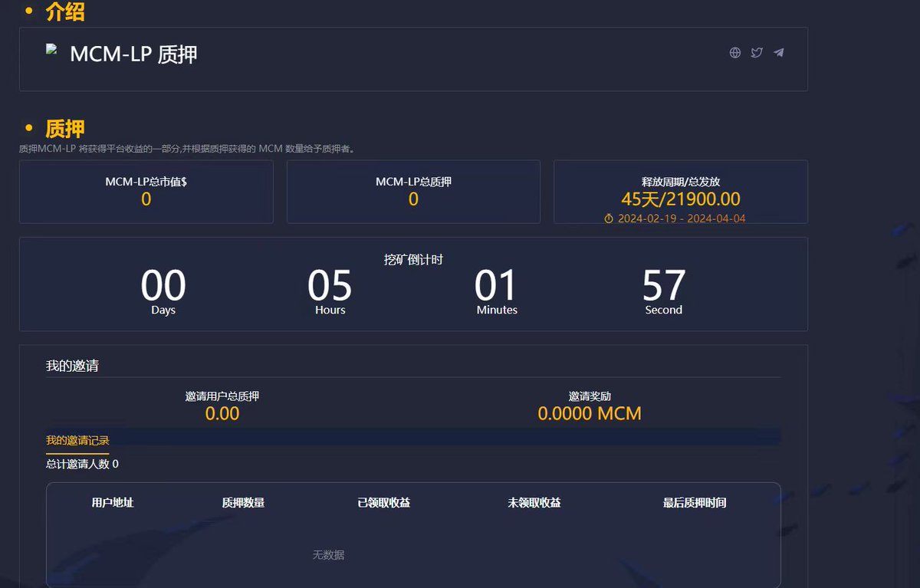Click the 用户地址 column header
Viewport: 920px width, 588px height.
(113, 503)
